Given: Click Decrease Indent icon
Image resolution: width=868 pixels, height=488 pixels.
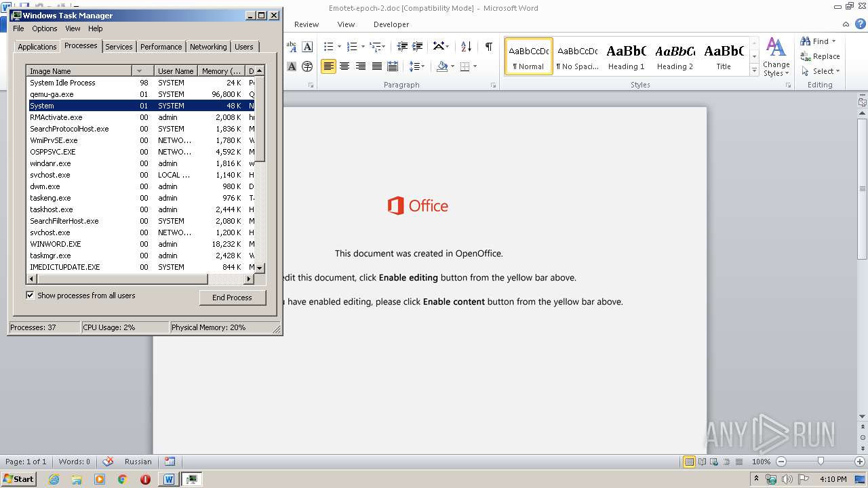Looking at the screenshot, I should coord(402,46).
